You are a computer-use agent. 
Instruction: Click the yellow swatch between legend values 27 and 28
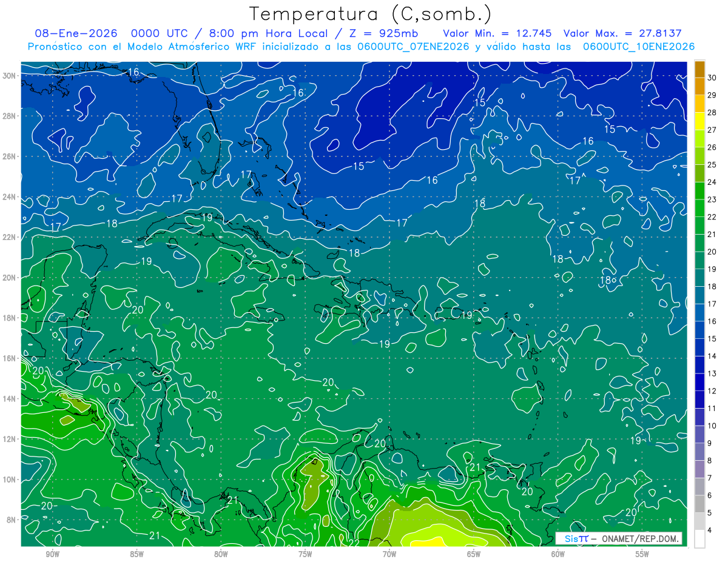(x=700, y=121)
